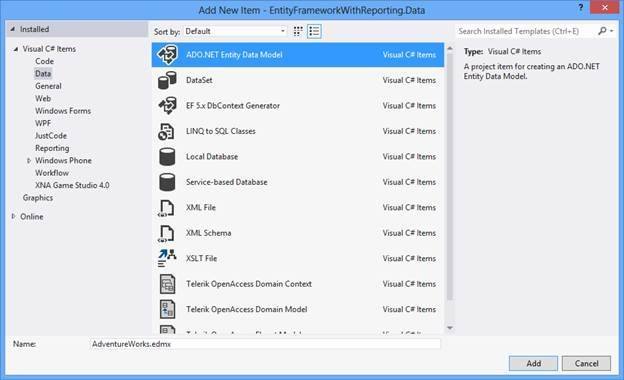624x380 pixels.
Task: Click the Telerik OpenAccess Domain Model icon
Action: coord(167,309)
